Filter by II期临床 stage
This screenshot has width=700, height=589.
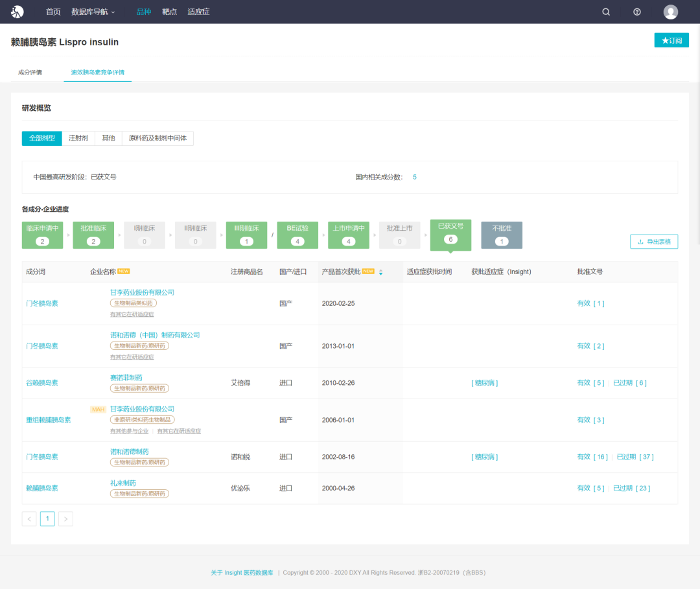(196, 235)
